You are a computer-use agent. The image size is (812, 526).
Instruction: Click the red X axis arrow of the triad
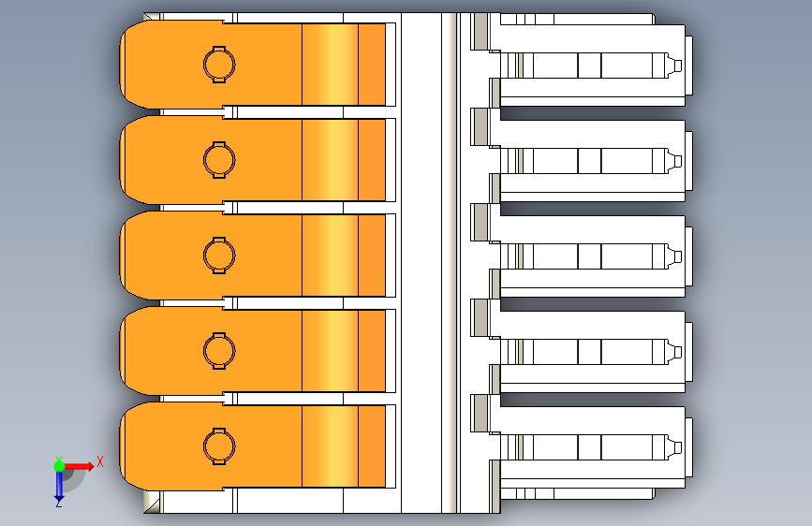pos(80,466)
